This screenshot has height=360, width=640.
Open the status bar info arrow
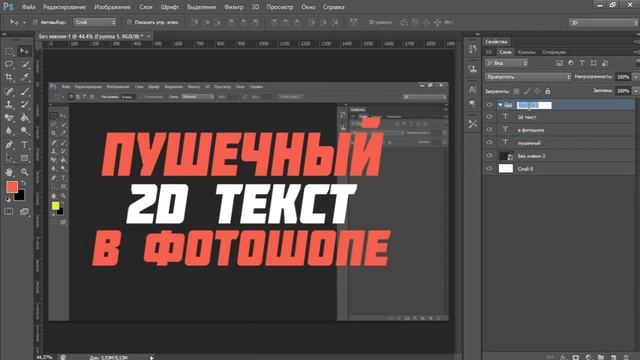pyautogui.click(x=151, y=358)
